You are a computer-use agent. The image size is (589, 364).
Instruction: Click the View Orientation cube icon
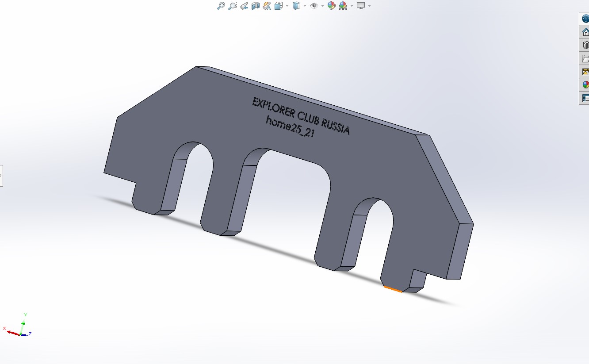click(x=278, y=6)
